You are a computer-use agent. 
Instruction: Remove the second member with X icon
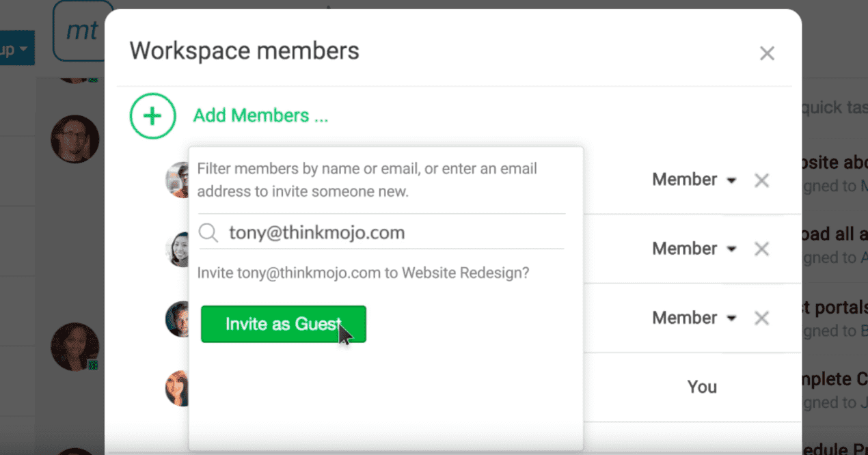(761, 249)
